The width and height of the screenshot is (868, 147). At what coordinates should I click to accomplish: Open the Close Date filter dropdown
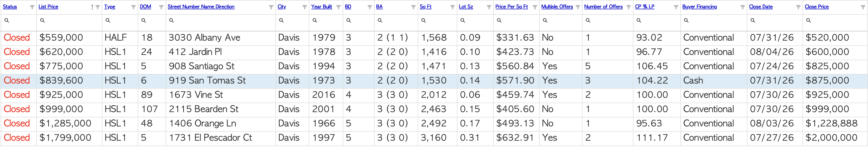[798, 7]
